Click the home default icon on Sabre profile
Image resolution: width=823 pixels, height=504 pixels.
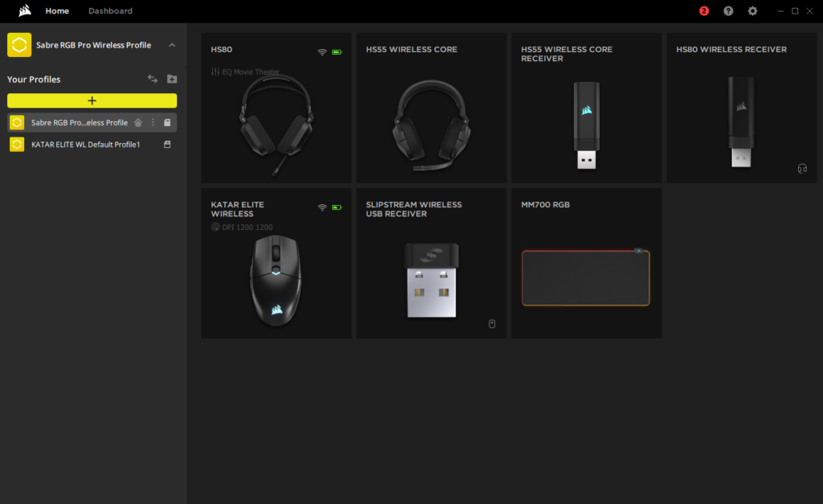click(138, 122)
